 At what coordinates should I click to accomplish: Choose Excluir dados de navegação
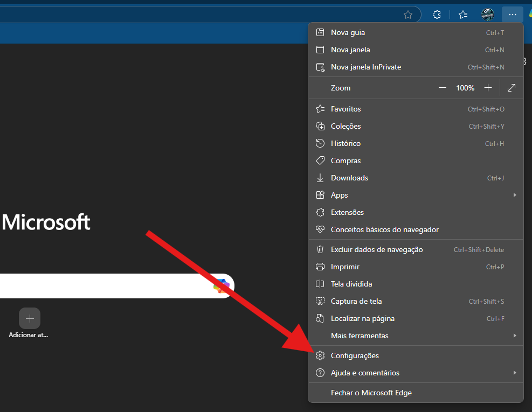377,250
